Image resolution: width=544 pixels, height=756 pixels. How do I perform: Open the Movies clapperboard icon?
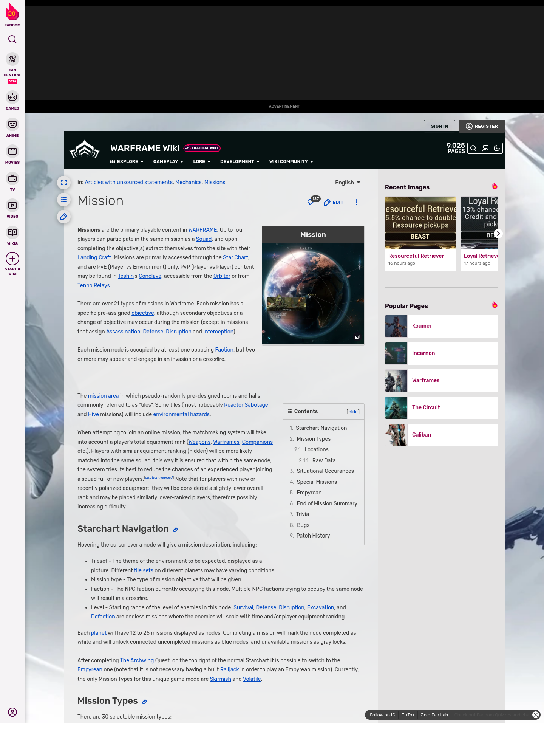(x=12, y=151)
